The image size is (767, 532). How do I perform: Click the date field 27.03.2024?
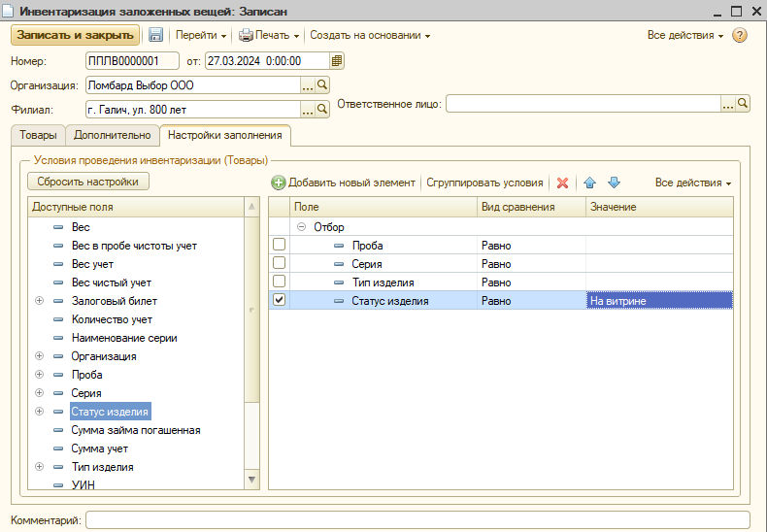tap(267, 61)
